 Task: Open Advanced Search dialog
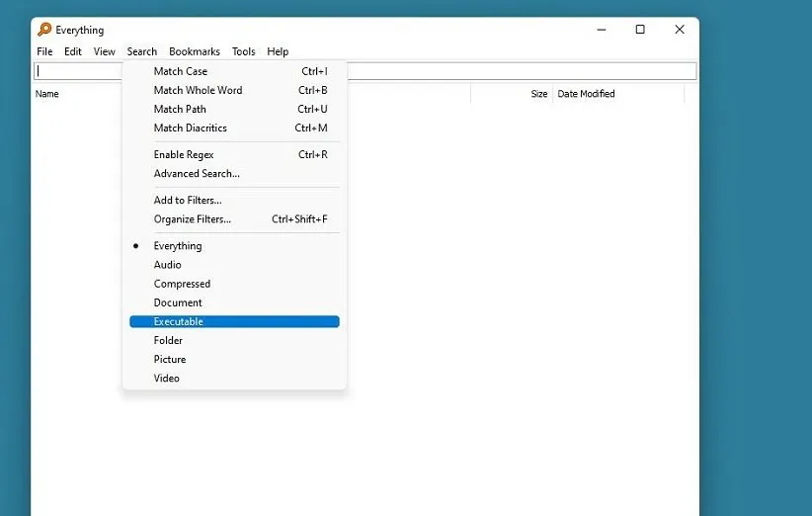pyautogui.click(x=197, y=173)
